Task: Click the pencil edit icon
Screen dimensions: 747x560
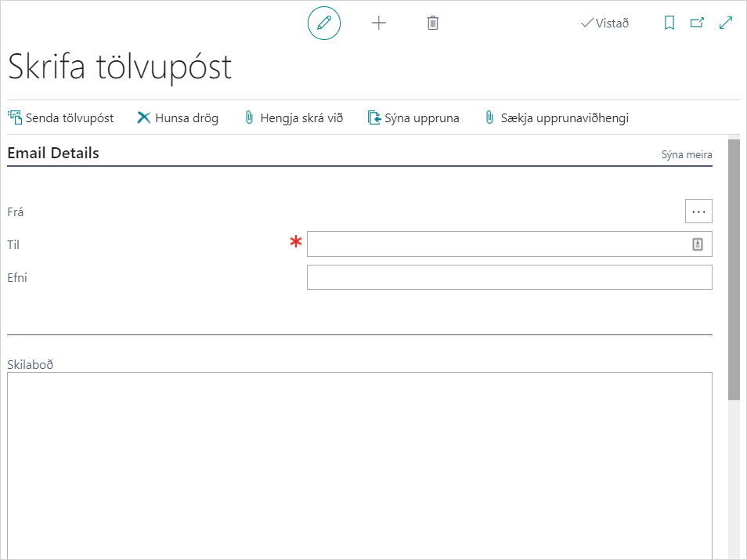Action: pos(324,23)
